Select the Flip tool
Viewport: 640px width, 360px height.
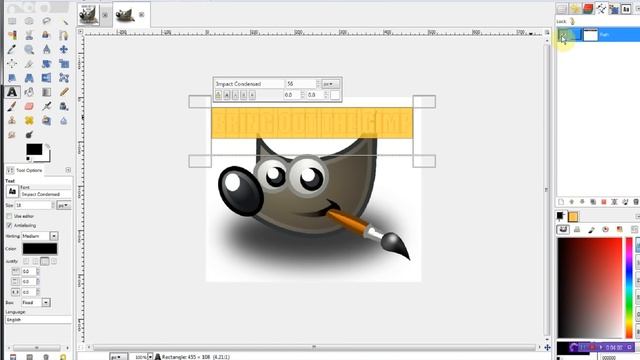pos(46,78)
